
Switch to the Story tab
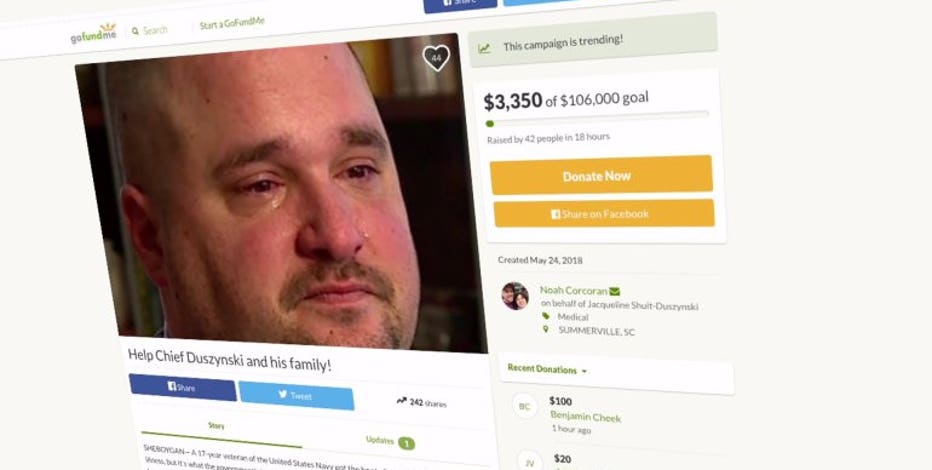coord(216,425)
